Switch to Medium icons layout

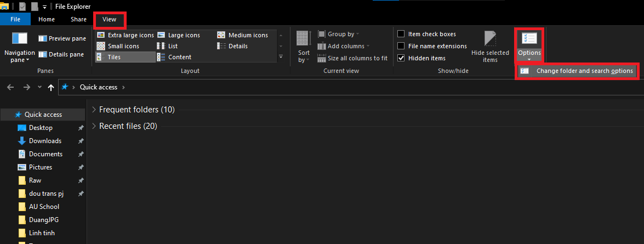tap(243, 35)
